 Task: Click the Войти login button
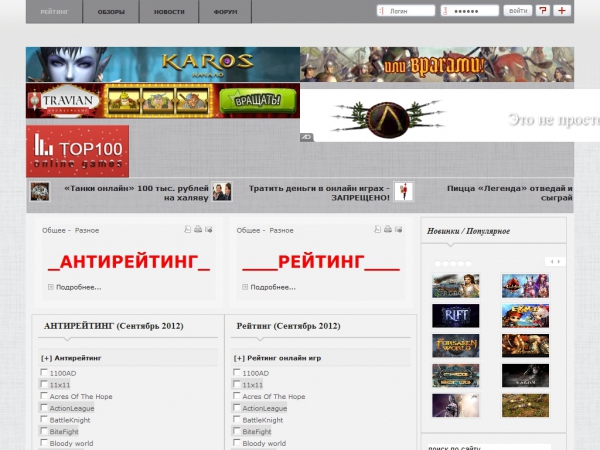518,11
